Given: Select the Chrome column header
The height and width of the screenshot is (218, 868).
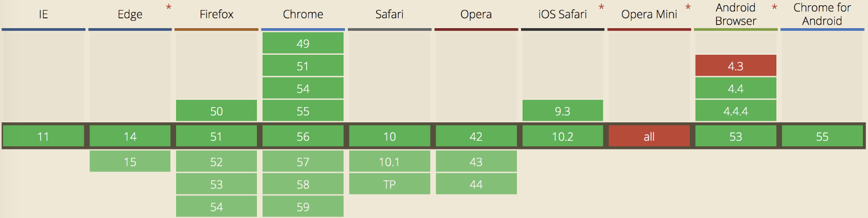Looking at the screenshot, I should pos(303,14).
